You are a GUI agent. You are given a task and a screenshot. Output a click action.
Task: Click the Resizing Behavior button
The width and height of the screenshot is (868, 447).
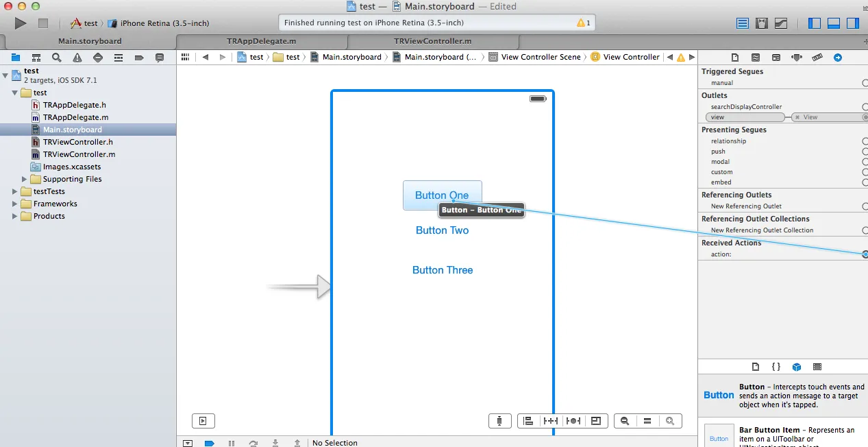pyautogui.click(x=596, y=421)
